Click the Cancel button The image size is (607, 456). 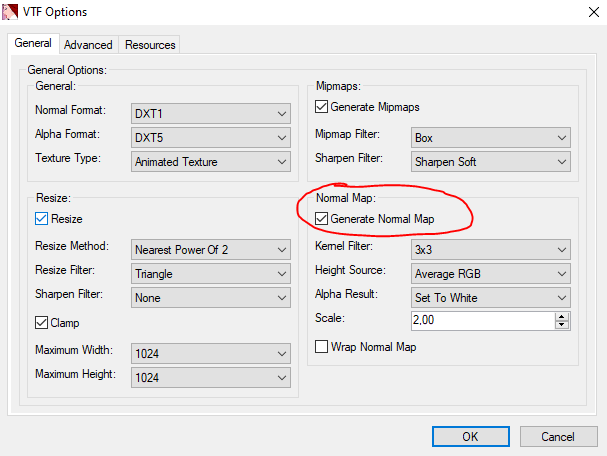coord(557,437)
